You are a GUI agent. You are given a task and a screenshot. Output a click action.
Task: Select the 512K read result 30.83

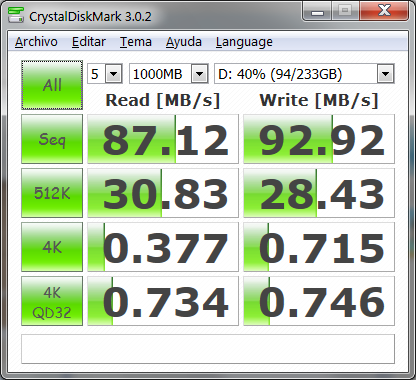point(163,193)
